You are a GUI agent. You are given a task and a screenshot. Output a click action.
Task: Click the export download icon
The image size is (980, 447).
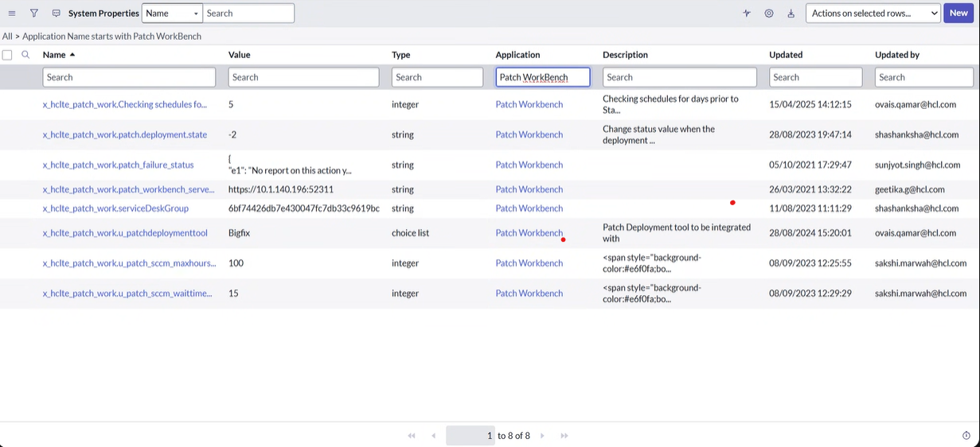[791, 14]
